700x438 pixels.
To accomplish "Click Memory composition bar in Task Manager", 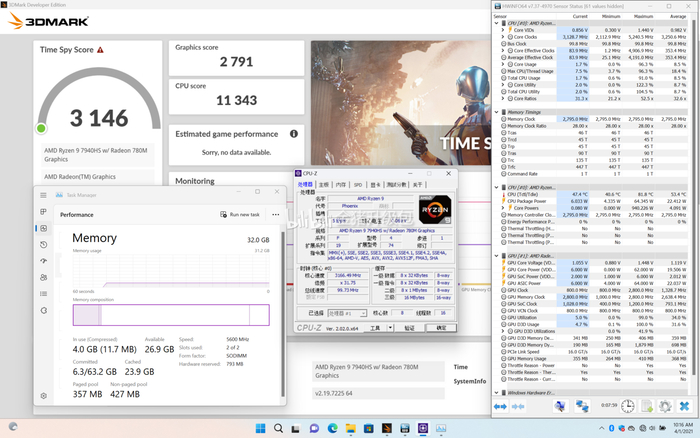I will pyautogui.click(x=171, y=315).
